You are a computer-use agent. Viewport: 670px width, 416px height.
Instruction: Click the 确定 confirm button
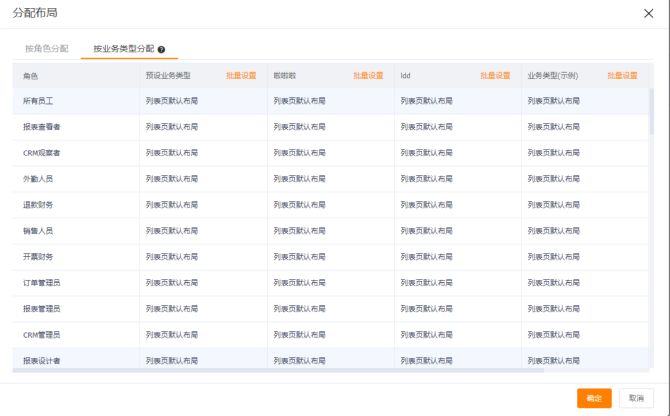[x=594, y=398]
